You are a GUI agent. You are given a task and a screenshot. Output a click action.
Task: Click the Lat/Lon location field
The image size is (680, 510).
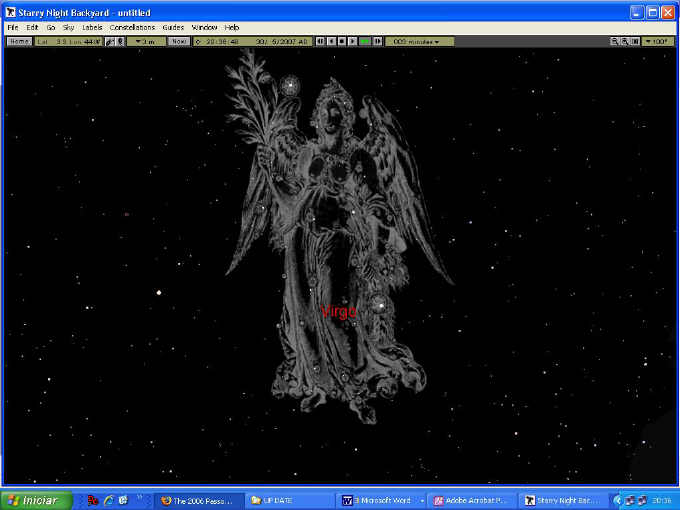click(69, 42)
